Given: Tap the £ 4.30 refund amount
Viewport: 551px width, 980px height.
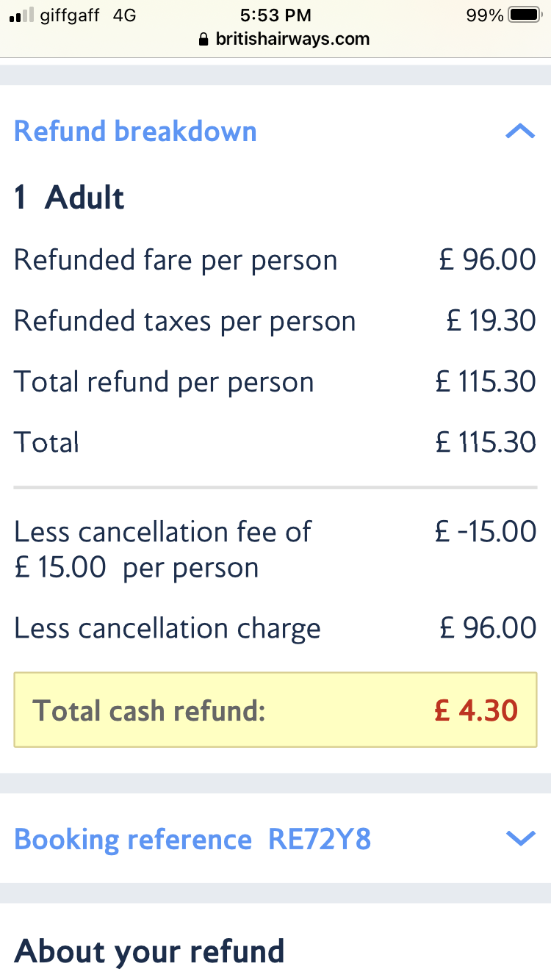Looking at the screenshot, I should tap(476, 710).
